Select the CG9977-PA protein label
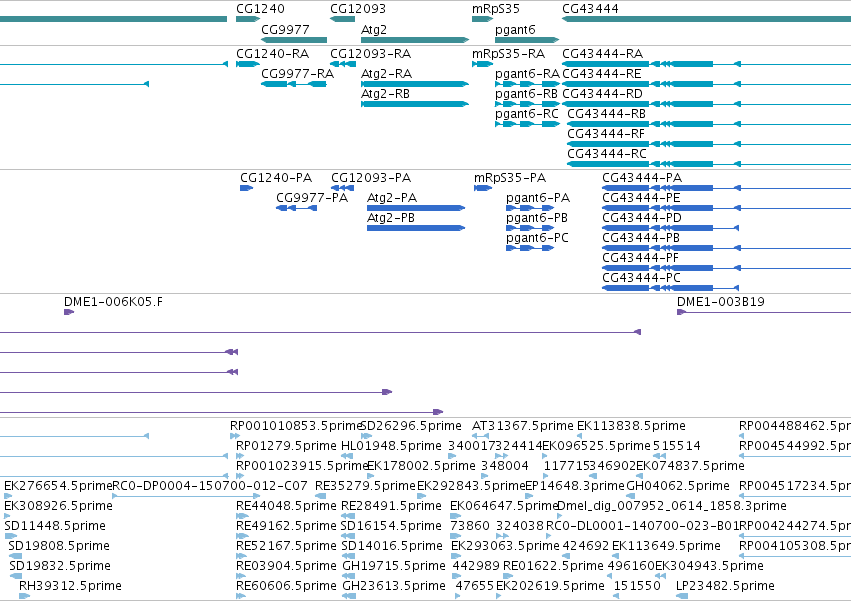Screen dimensions: 851x601 312,198
